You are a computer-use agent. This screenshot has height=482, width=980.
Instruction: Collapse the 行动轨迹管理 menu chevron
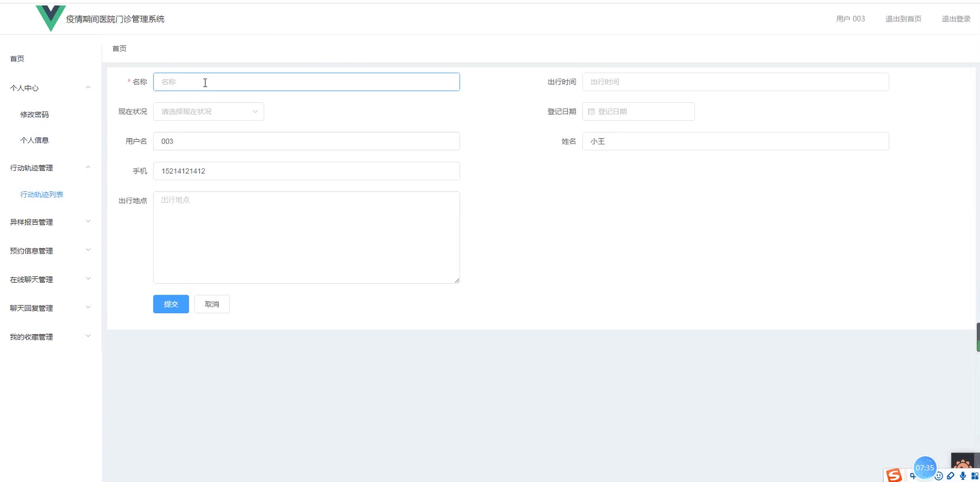(88, 167)
